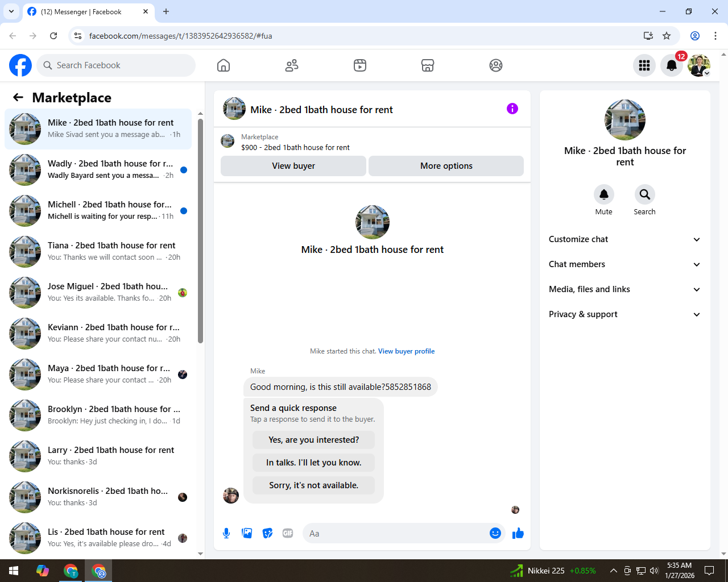Show hidden system tray icons chevron
The image size is (728, 582).
click(x=613, y=571)
